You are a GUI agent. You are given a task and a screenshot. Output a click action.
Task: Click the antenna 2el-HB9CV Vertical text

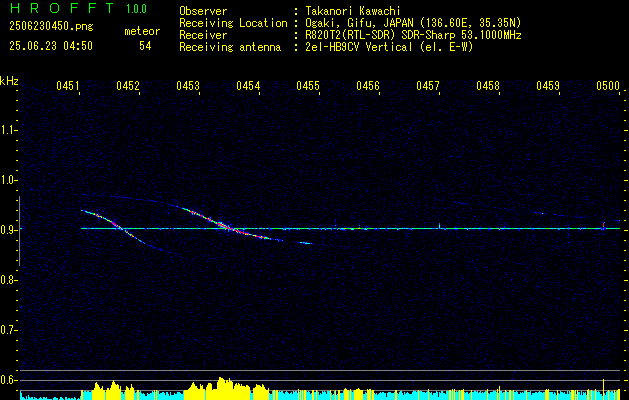pyautogui.click(x=389, y=47)
